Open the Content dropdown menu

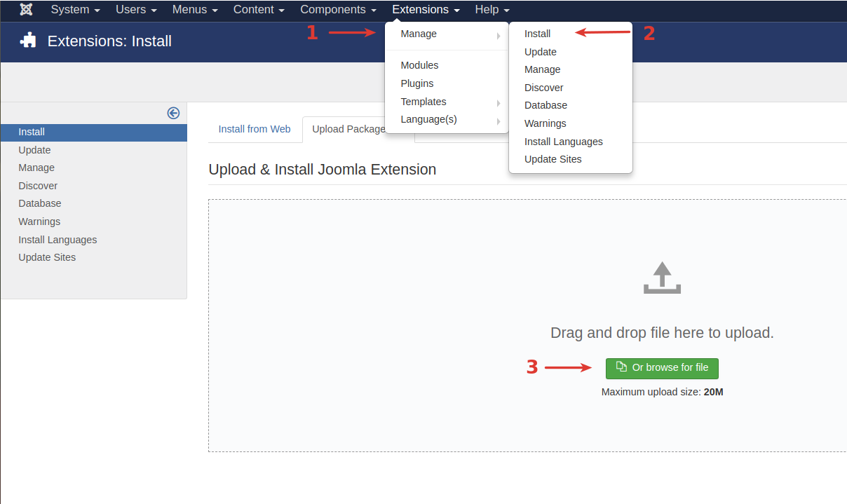pyautogui.click(x=259, y=10)
